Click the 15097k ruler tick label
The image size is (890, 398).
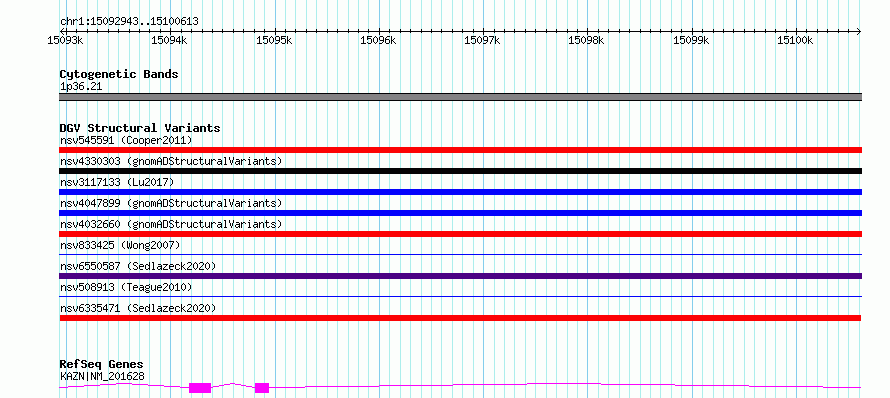click(482, 40)
